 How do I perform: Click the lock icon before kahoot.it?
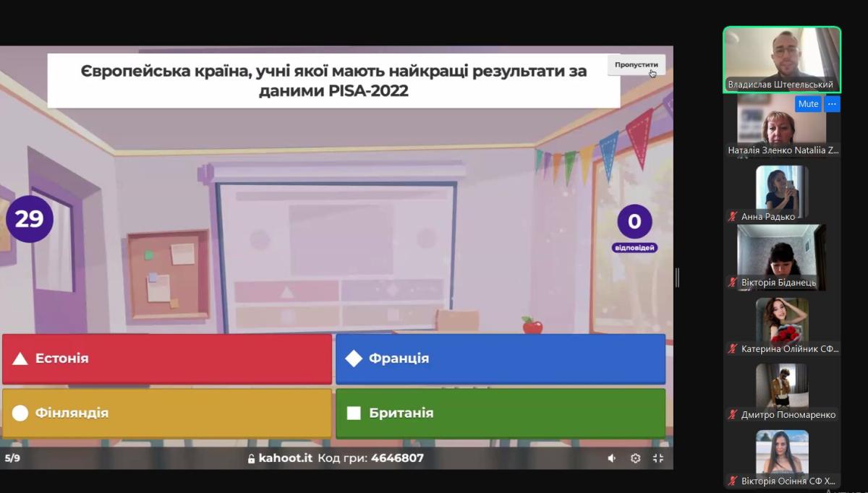coord(252,458)
